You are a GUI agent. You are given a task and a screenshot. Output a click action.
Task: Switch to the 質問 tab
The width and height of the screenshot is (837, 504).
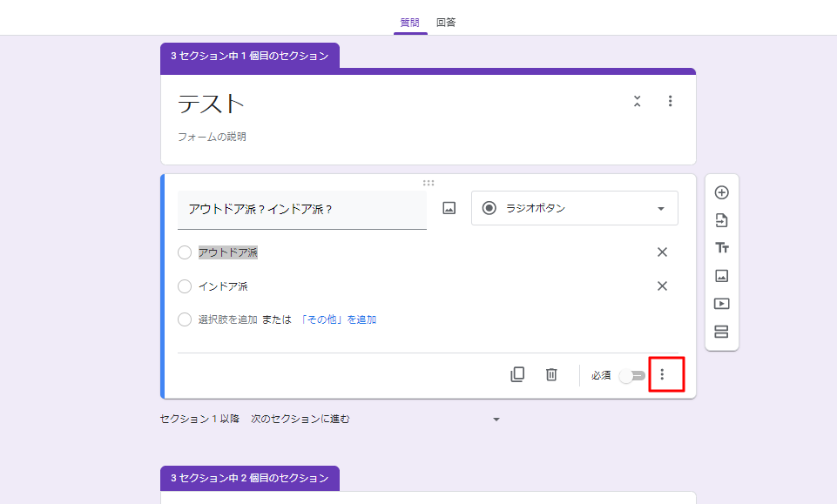409,22
